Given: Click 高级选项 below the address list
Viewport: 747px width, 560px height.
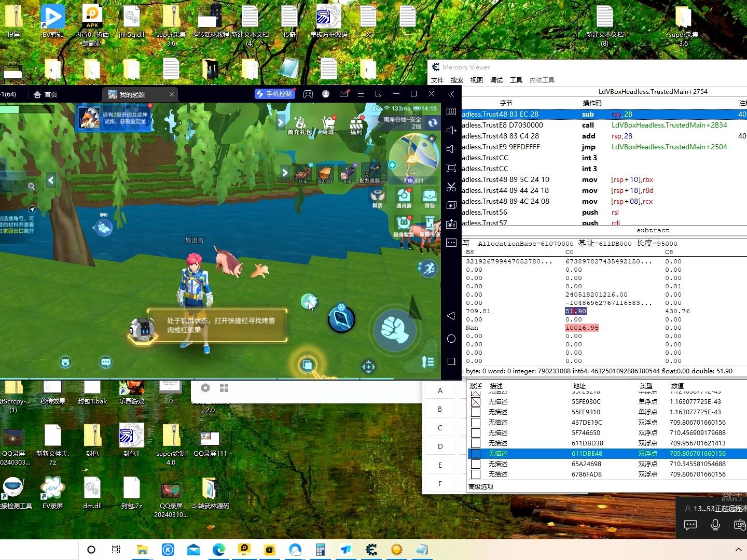Looking at the screenshot, I should pyautogui.click(x=481, y=486).
